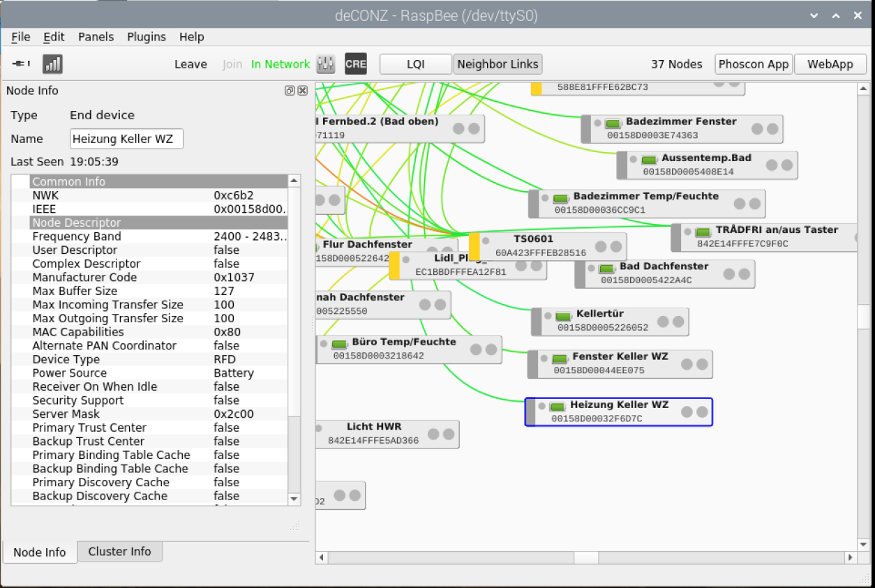Expand right endpoint circle of Heizung Keller WZ
875x588 pixels.
(x=702, y=412)
